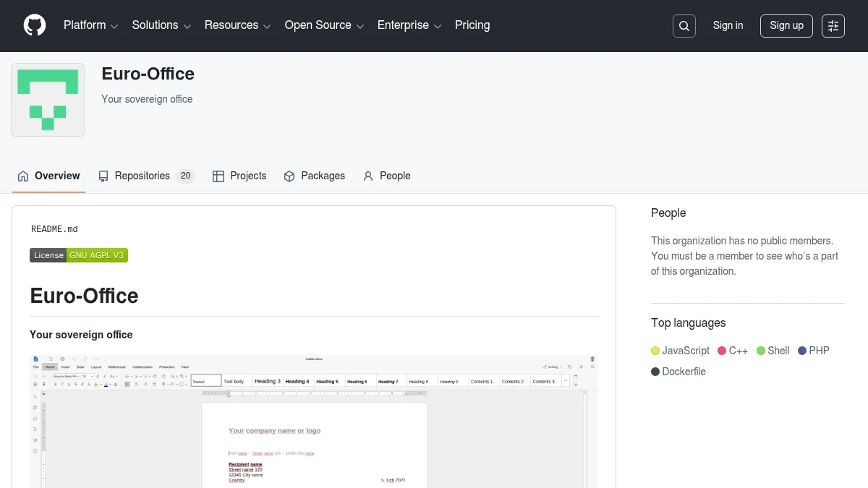Open the appearance settings icon at top right
Screen dimensions: 868x488
pyautogui.click(x=833, y=25)
